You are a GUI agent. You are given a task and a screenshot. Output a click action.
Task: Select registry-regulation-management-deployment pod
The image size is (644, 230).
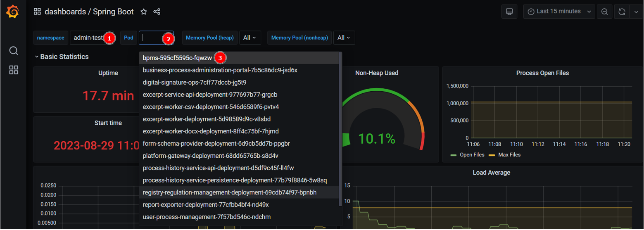click(x=239, y=192)
